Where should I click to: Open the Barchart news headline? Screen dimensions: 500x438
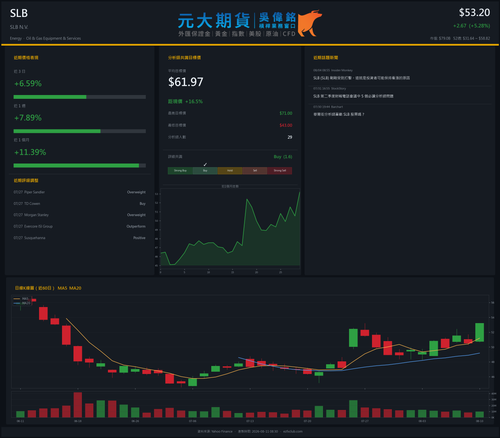point(339,114)
